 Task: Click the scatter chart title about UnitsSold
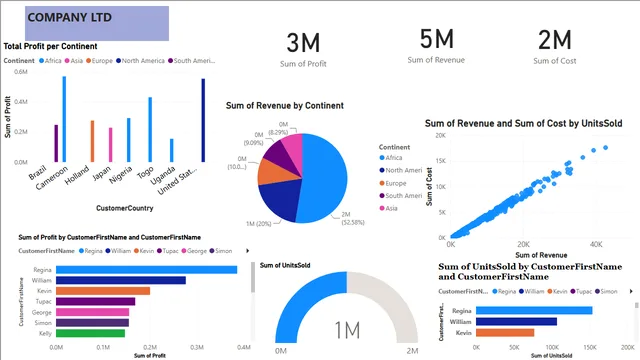pos(524,123)
